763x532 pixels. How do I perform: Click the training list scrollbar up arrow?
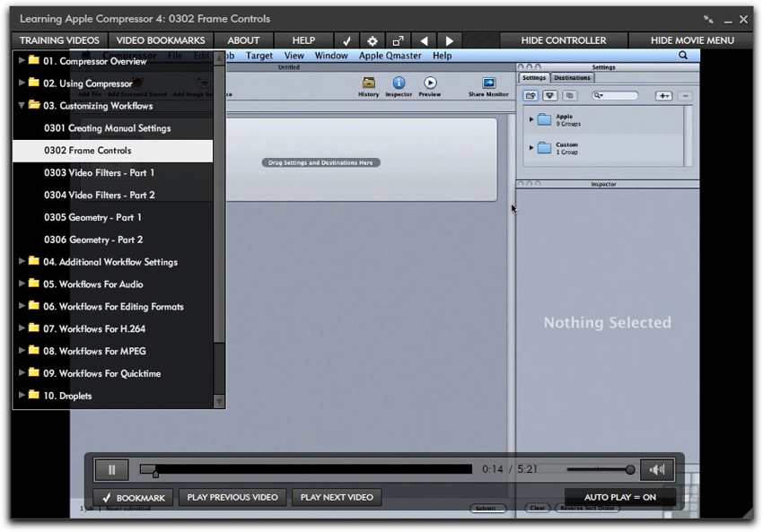click(x=219, y=58)
